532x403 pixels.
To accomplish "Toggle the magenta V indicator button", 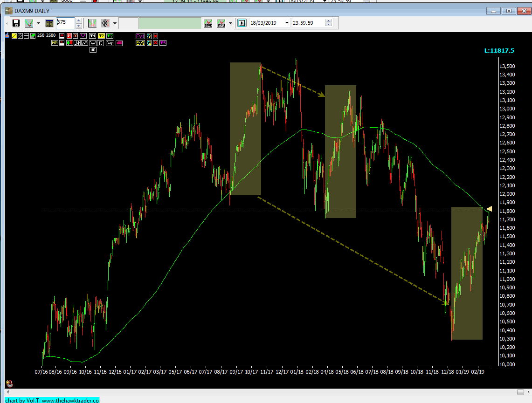I will 83,36.
